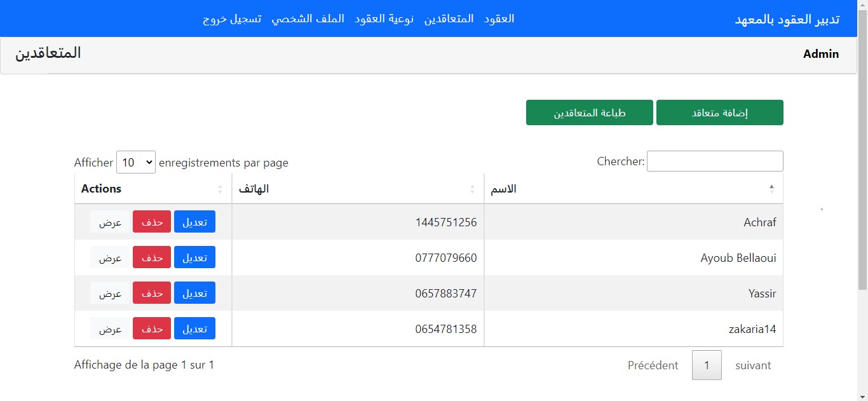Click the إضافة متعاقد green button
The image size is (868, 401).
pos(720,112)
